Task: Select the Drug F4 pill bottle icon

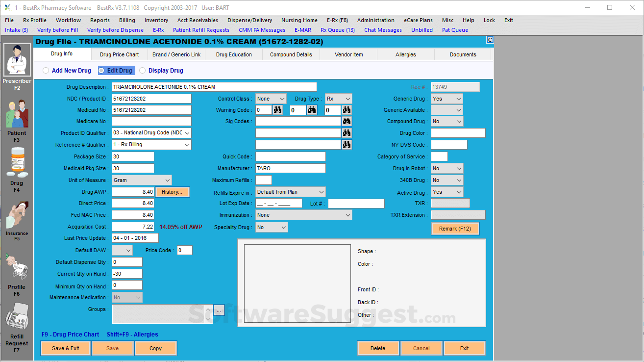Action: point(17,164)
